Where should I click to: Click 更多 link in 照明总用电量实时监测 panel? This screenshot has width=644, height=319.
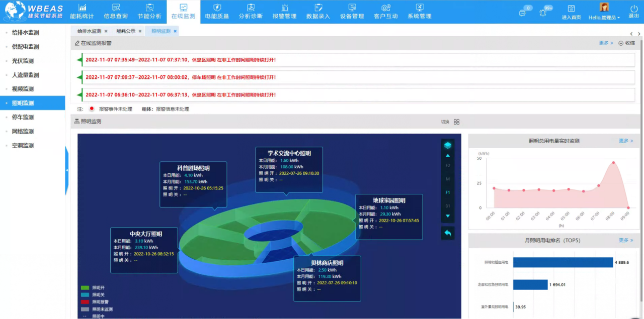pos(626,141)
